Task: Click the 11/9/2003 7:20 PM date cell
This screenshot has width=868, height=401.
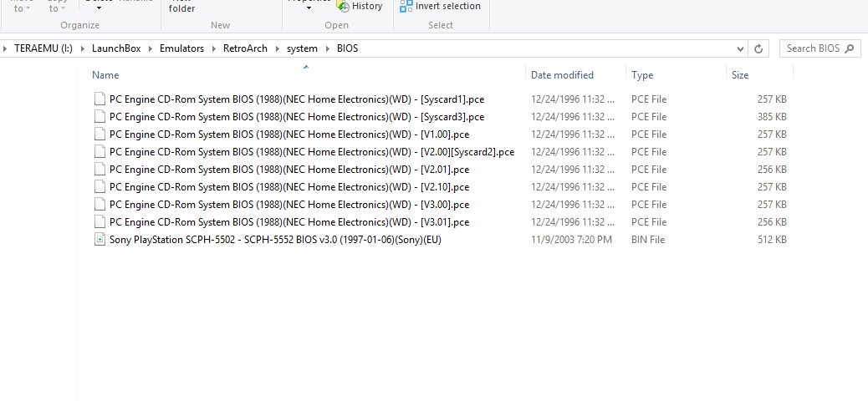Action: click(571, 240)
